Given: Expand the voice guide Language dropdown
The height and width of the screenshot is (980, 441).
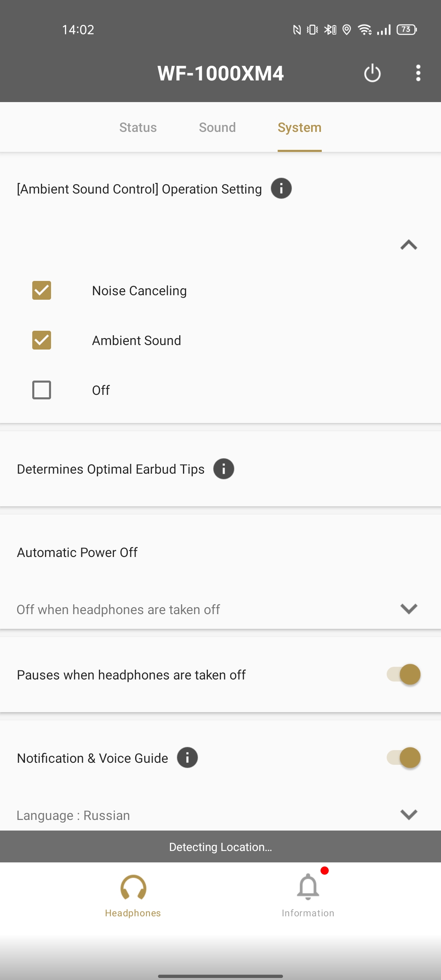Looking at the screenshot, I should click(x=409, y=815).
